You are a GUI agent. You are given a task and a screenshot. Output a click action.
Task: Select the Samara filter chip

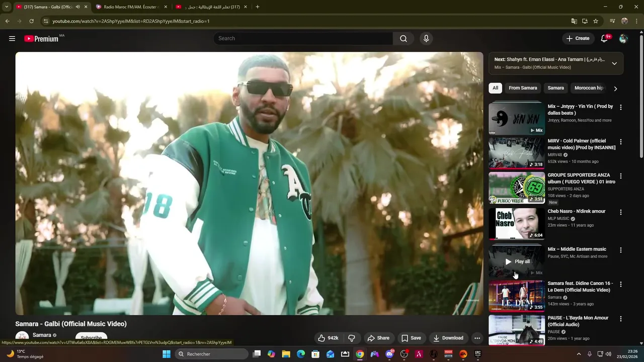tap(555, 88)
